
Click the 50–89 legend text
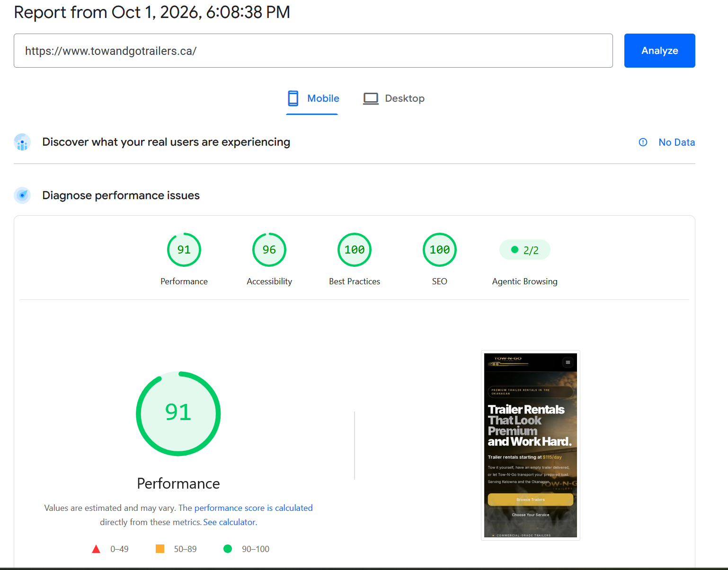(x=185, y=549)
